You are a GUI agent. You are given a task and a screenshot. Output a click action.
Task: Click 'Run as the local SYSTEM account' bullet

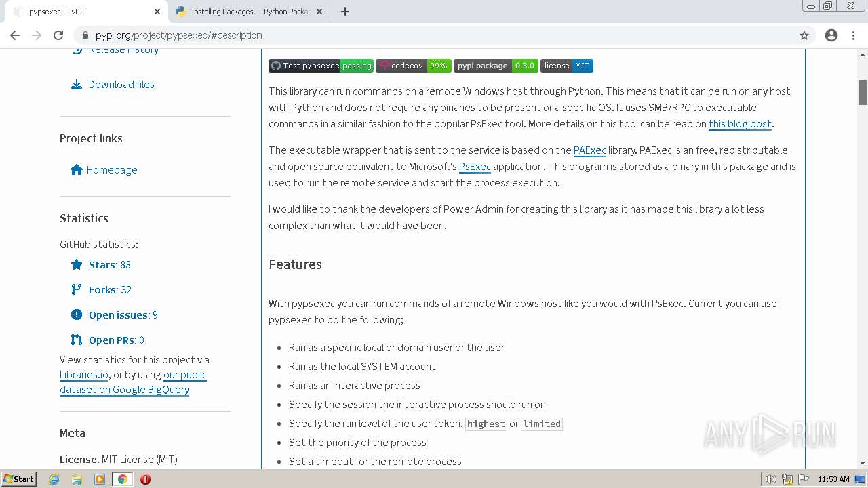pyautogui.click(x=362, y=367)
